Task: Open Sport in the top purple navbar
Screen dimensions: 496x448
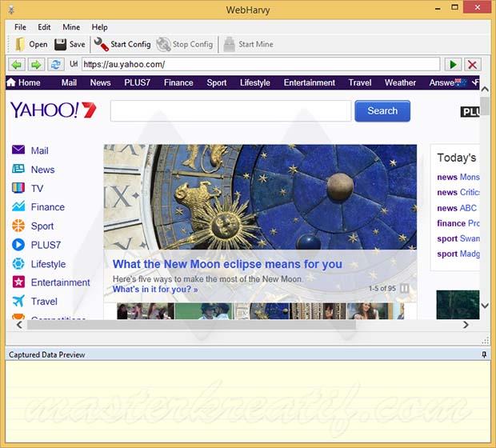Action: coord(217,82)
